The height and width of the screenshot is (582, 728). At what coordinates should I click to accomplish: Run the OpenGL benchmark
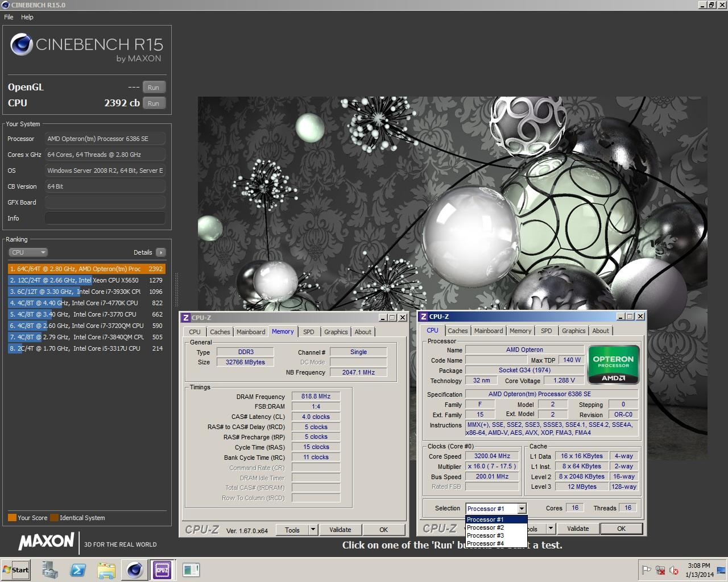(x=154, y=88)
